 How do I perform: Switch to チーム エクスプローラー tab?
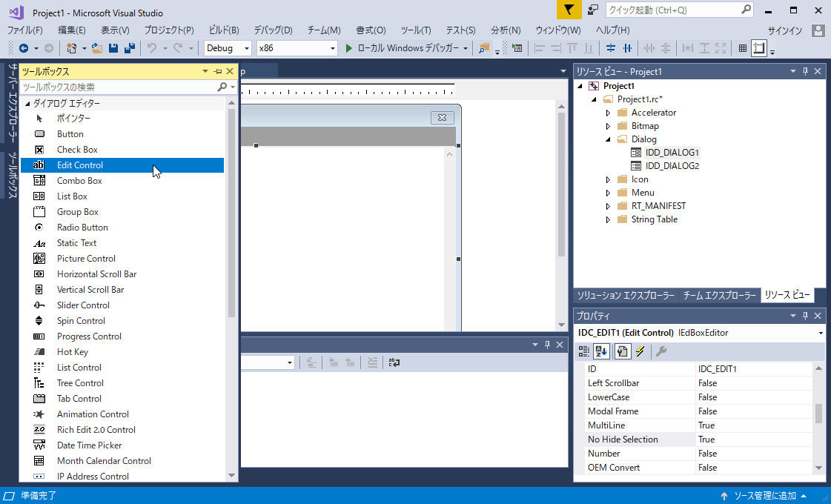[719, 296]
